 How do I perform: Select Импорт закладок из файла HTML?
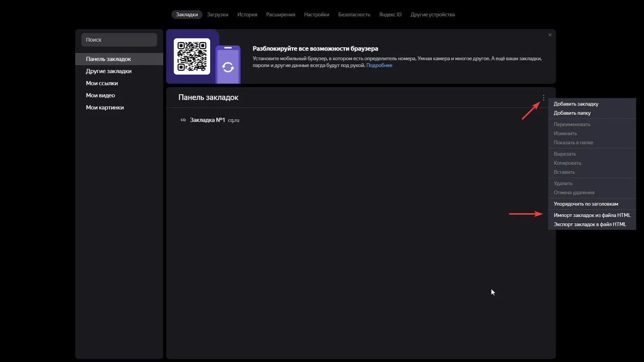[x=592, y=215]
